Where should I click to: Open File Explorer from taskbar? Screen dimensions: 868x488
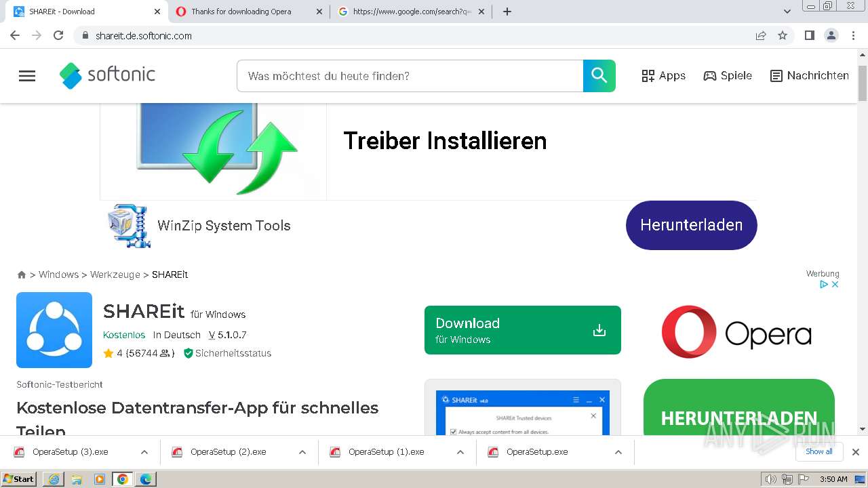click(x=77, y=479)
